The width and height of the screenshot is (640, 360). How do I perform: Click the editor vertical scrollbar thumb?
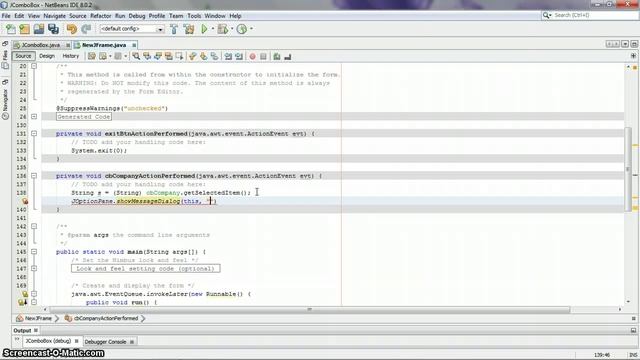(628, 169)
